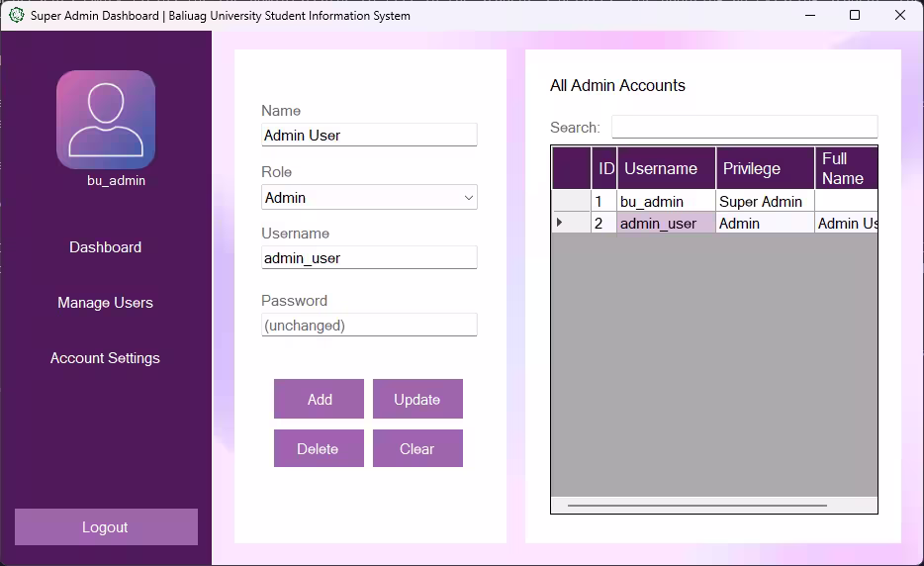Click the user profile avatar icon
Image resolution: width=924 pixels, height=566 pixels.
106,120
